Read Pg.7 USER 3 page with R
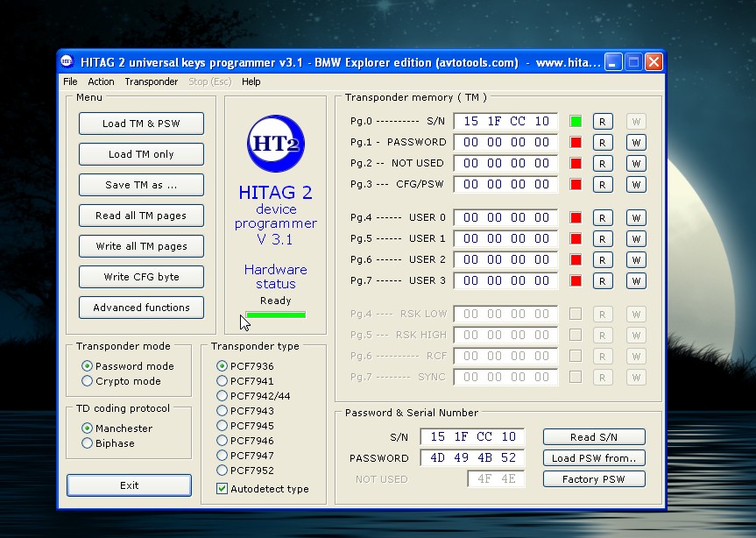This screenshot has height=538, width=756. pyautogui.click(x=602, y=281)
